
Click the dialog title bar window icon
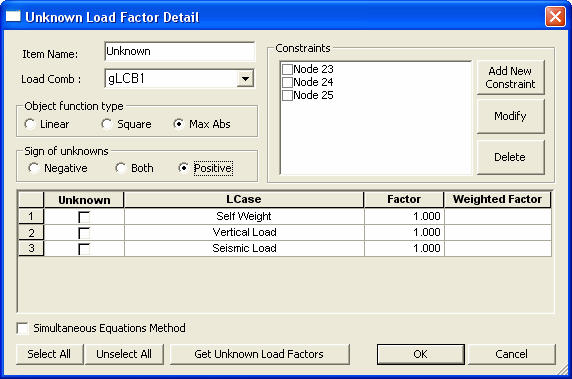pyautogui.click(x=13, y=16)
